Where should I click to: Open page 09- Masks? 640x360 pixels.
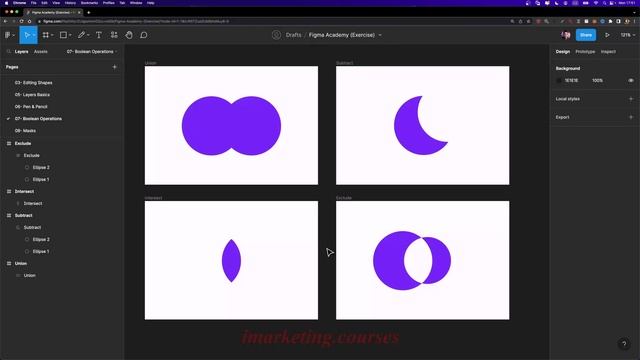click(25, 131)
